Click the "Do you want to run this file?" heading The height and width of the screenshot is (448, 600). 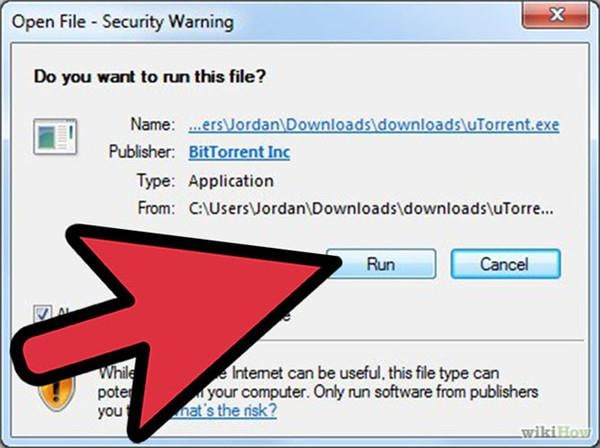pos(150,76)
